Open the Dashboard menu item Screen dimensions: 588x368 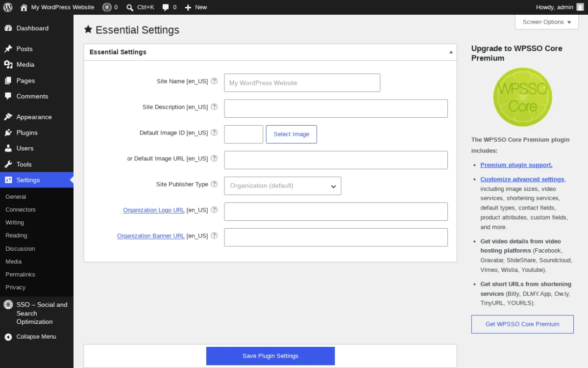(x=37, y=28)
